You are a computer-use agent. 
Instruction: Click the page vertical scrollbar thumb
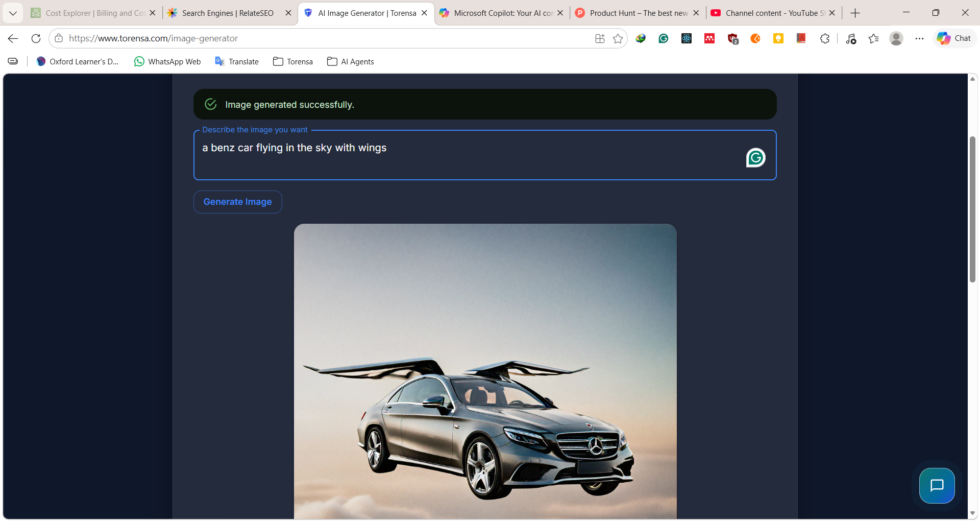[x=973, y=209]
